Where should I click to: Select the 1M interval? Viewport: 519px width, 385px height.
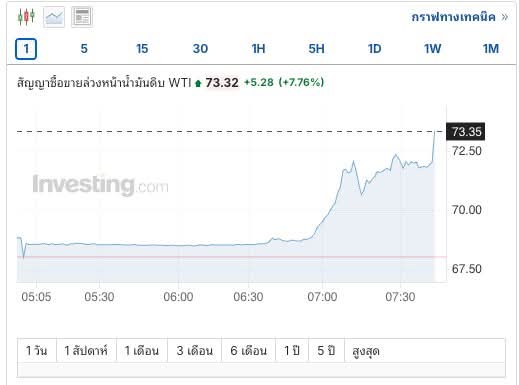491,49
